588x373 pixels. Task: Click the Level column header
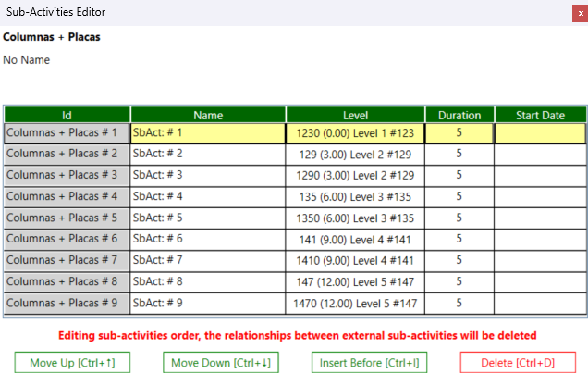355,116
